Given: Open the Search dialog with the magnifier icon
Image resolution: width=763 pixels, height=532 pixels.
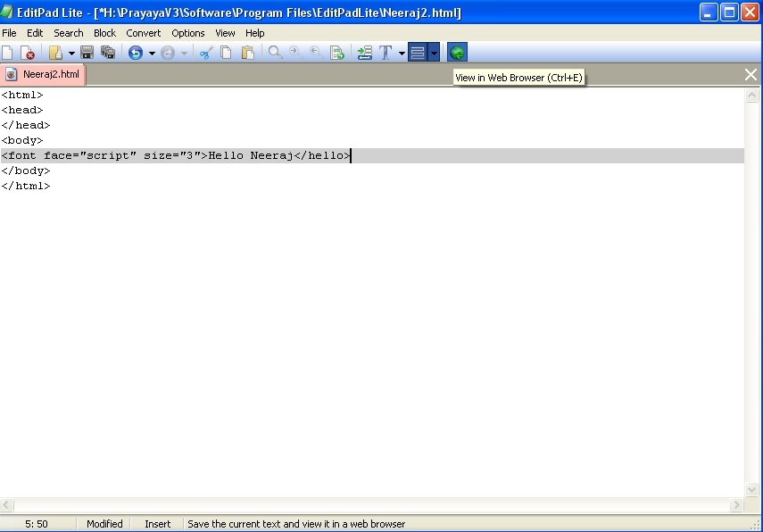Looking at the screenshot, I should 274,52.
